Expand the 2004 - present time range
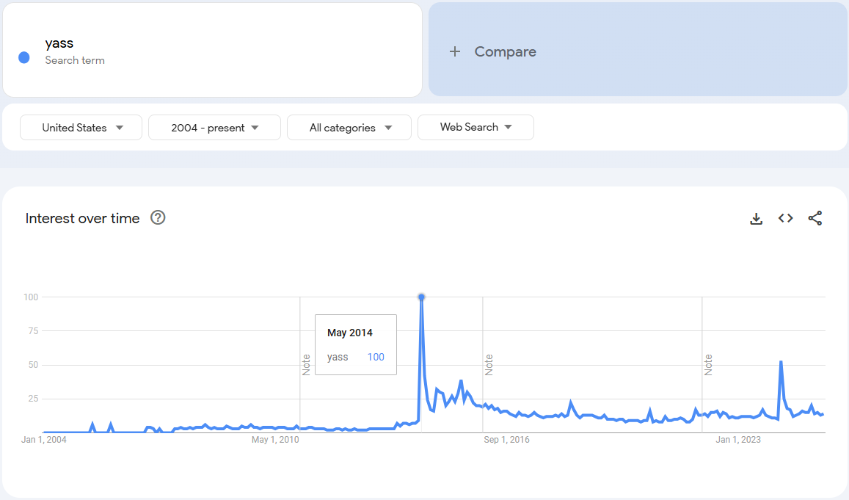849x500 pixels. [x=214, y=127]
